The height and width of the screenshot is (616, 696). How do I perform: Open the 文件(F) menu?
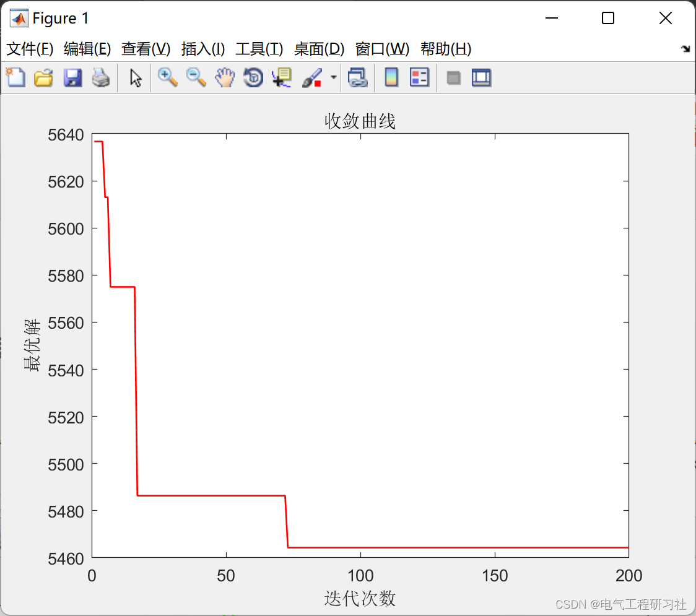(30, 49)
